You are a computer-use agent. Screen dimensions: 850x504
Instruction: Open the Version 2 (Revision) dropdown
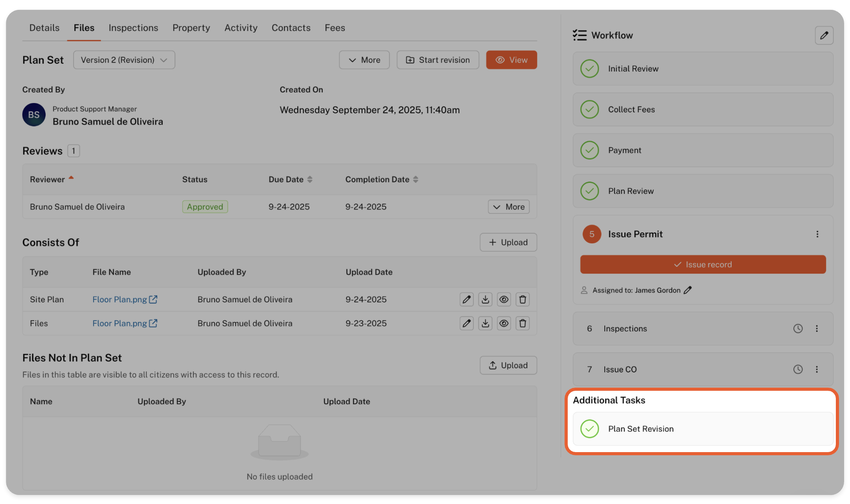click(x=124, y=60)
